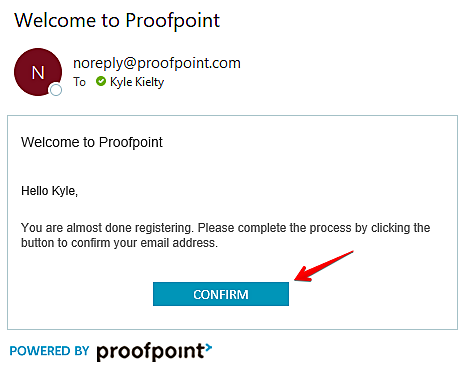This screenshot has width=473, height=371.
Task: Click the white letter N inside the avatar
Action: (x=38, y=73)
